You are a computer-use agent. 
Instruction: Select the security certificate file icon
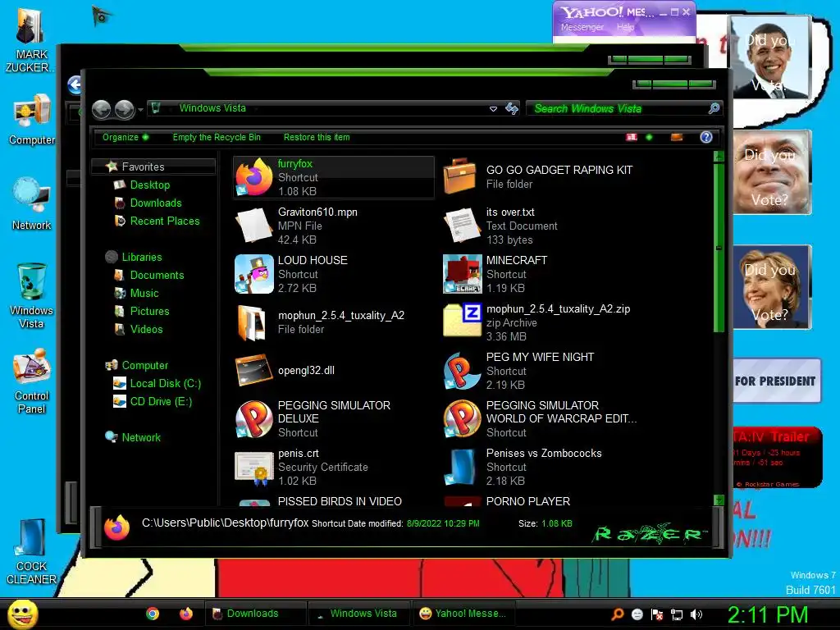pos(254,468)
